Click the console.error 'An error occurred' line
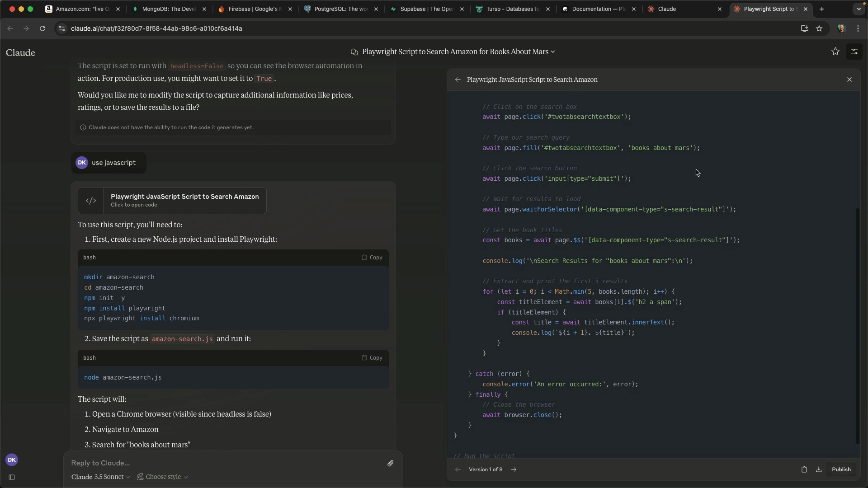 pyautogui.click(x=560, y=384)
